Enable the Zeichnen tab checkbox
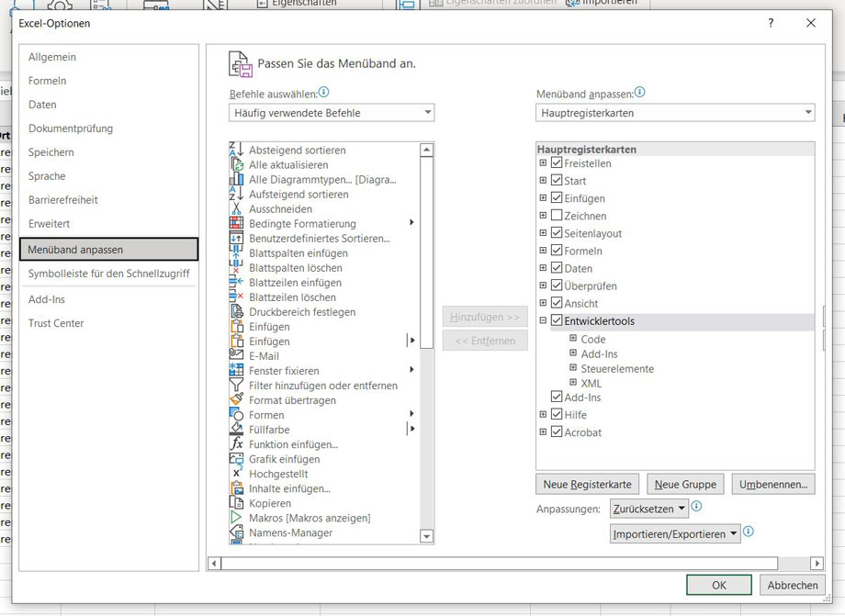The height and width of the screenshot is (616, 845). click(557, 216)
